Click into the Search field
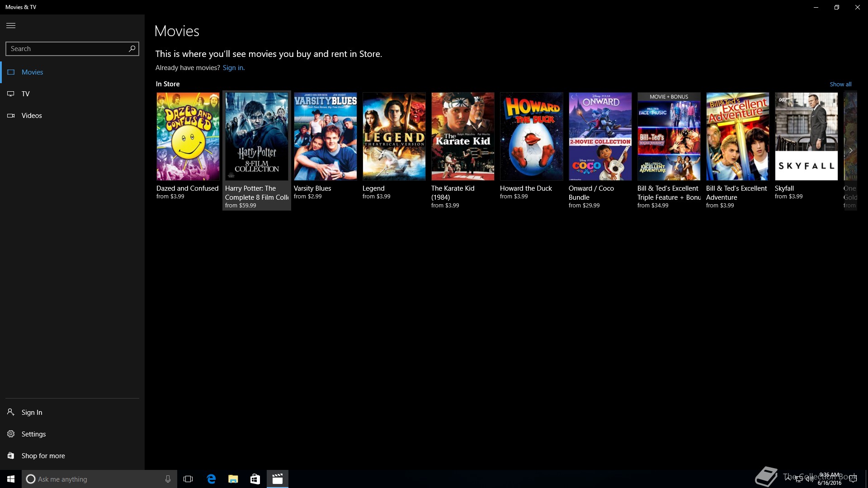The width and height of the screenshot is (868, 488). (x=72, y=49)
